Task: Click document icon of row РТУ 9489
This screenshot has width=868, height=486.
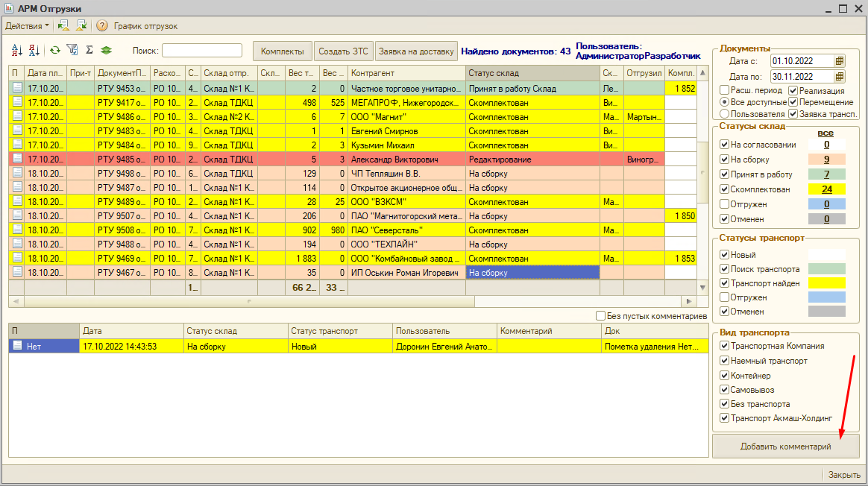Action: [x=17, y=201]
